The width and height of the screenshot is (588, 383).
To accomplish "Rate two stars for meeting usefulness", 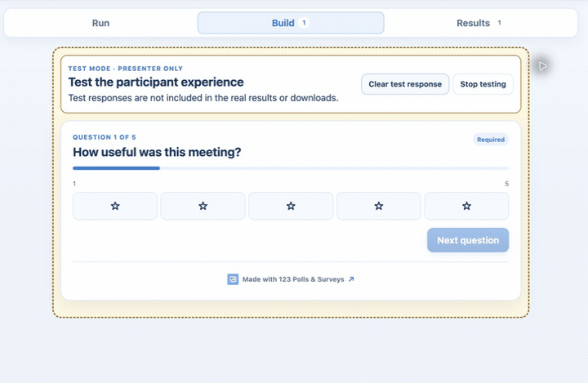I will pyautogui.click(x=203, y=206).
